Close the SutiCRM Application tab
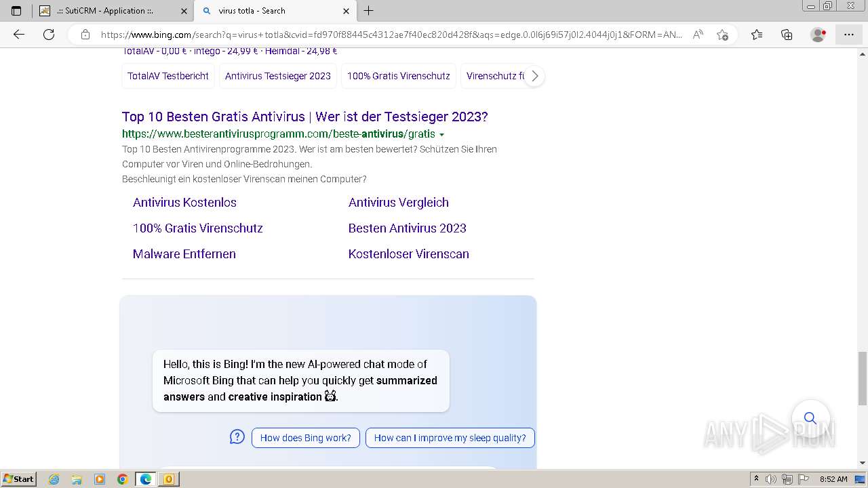This screenshot has height=488, width=868. click(x=184, y=11)
